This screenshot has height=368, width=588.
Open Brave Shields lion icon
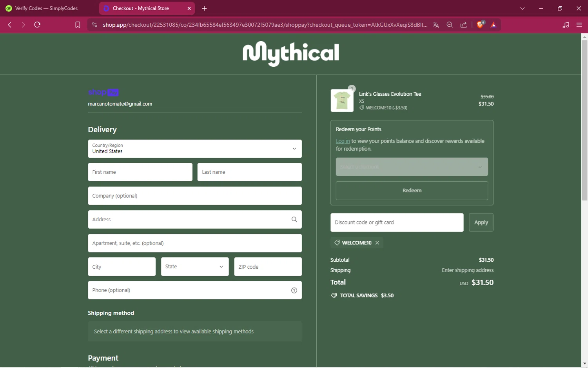pos(480,25)
